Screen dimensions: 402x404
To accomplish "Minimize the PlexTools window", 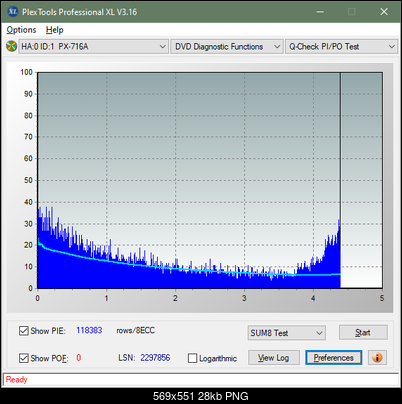I will (x=320, y=12).
